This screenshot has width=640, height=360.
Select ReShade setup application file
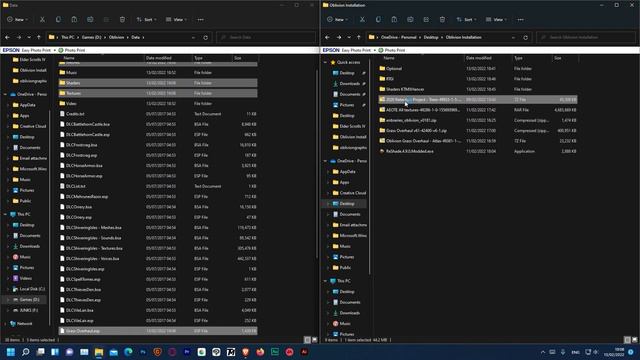pos(478,151)
